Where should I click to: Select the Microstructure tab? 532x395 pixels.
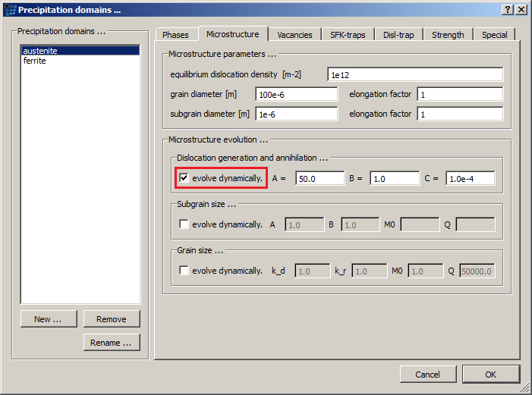tap(233, 34)
